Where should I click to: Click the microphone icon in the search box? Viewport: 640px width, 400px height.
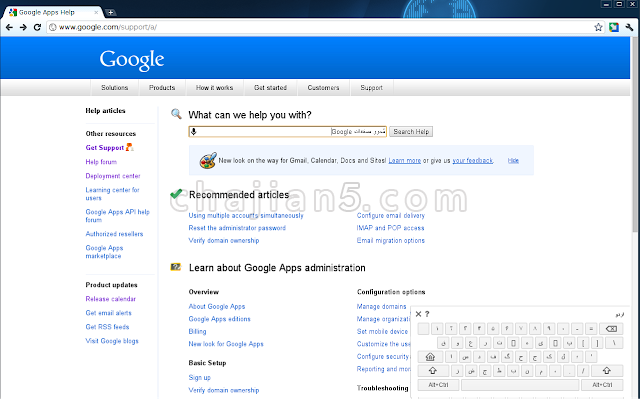(194, 131)
